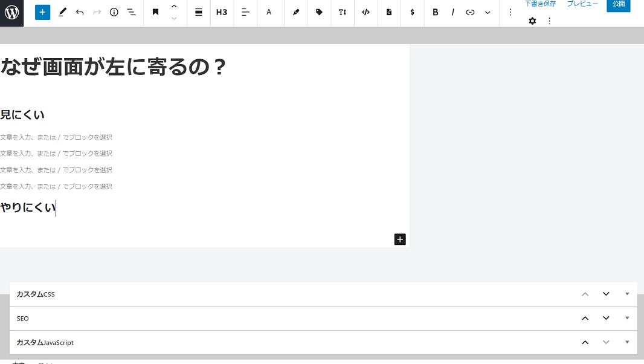Image resolution: width=644 pixels, height=364 pixels.
Task: Click the undo arrow in toolbar
Action: click(80, 12)
